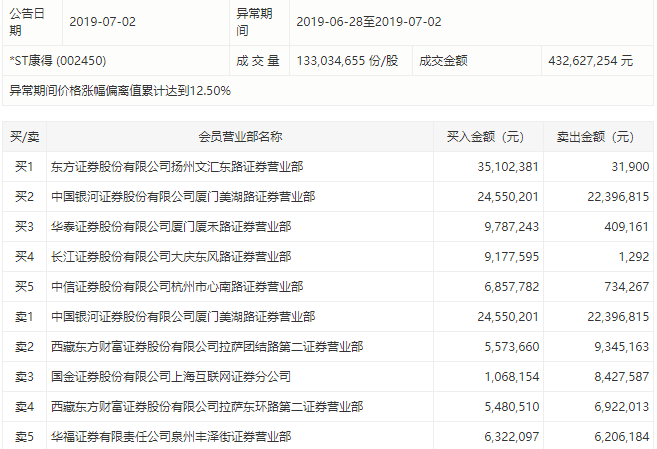Click buy amount 6,857,782
657x449 pixels.
512,287
